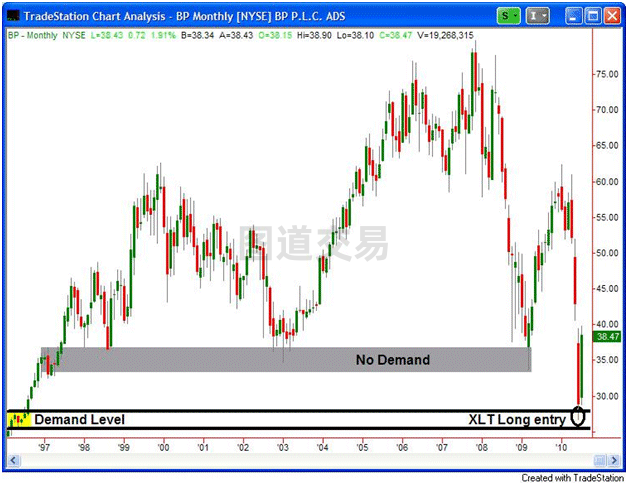The height and width of the screenshot is (485, 628).
Task: Click the green 38.47 current price marker
Action: point(607,337)
